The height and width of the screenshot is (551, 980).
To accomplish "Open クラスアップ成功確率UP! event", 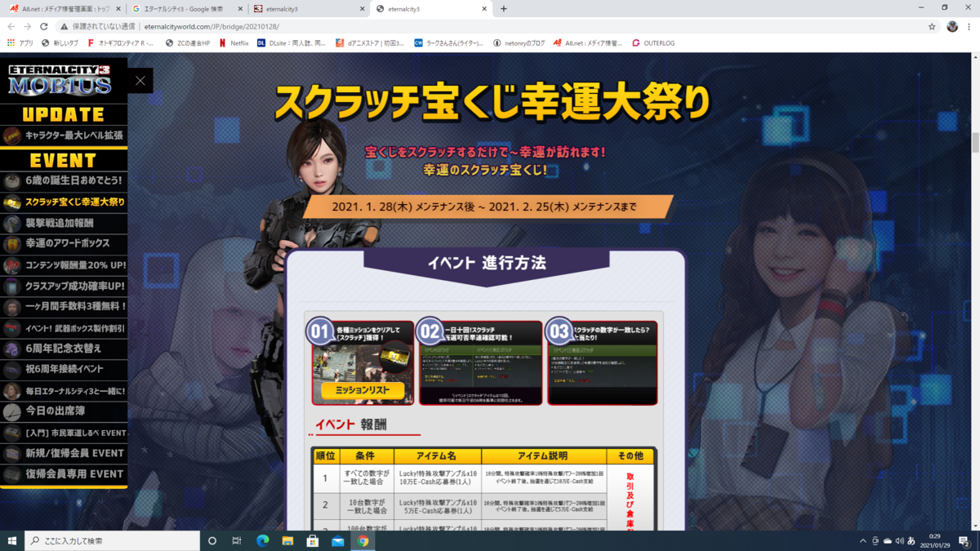I will point(64,286).
